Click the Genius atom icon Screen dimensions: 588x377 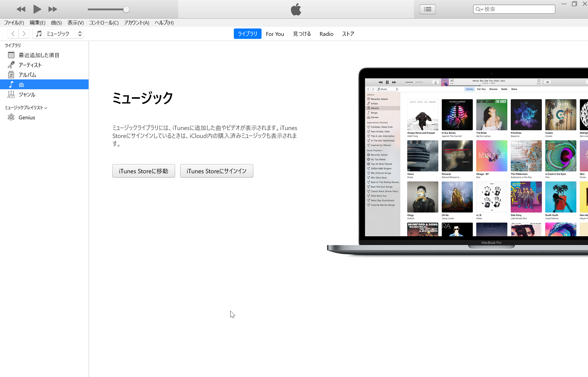(11, 117)
